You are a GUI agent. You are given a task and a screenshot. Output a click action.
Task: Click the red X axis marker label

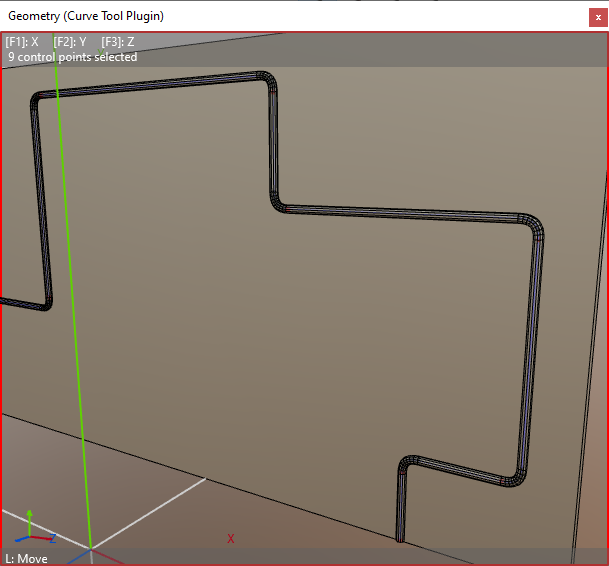point(231,538)
